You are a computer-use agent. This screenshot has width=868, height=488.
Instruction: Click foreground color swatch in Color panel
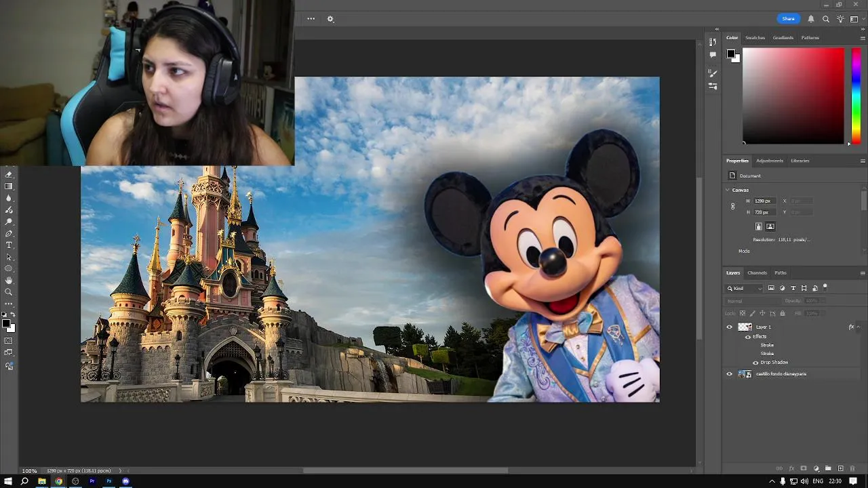coord(731,54)
